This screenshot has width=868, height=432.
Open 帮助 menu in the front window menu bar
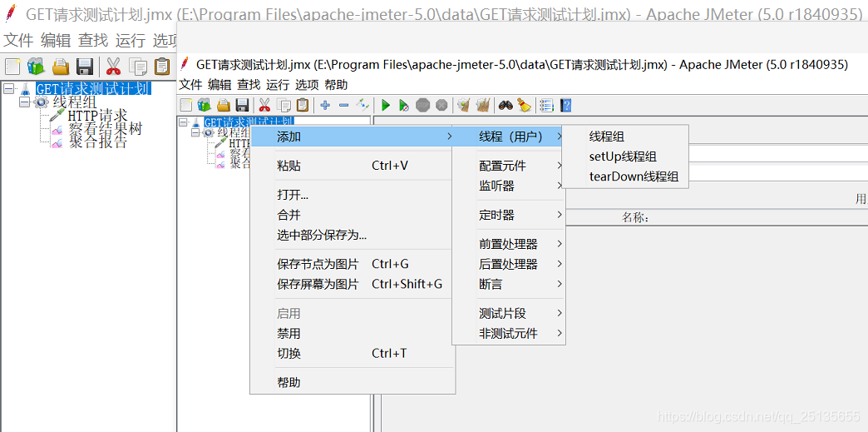pyautogui.click(x=336, y=85)
